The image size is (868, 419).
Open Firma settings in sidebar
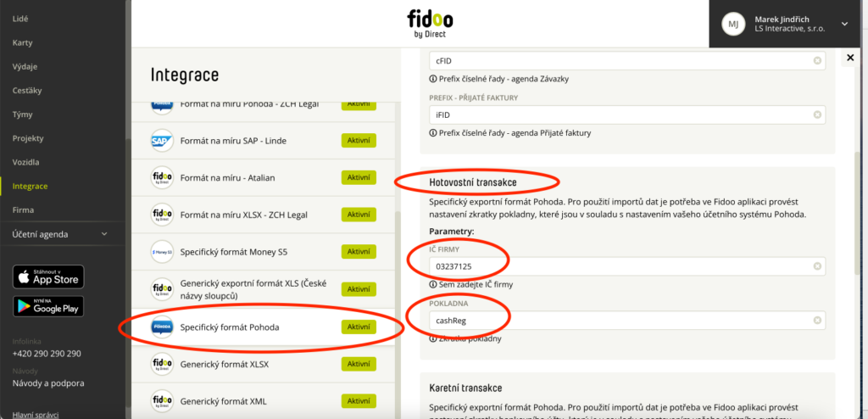click(23, 210)
